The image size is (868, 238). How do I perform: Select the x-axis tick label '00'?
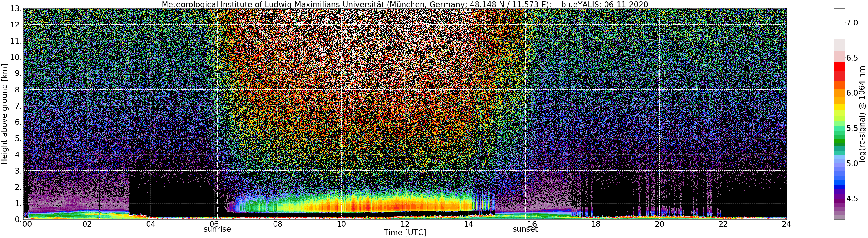click(x=27, y=224)
